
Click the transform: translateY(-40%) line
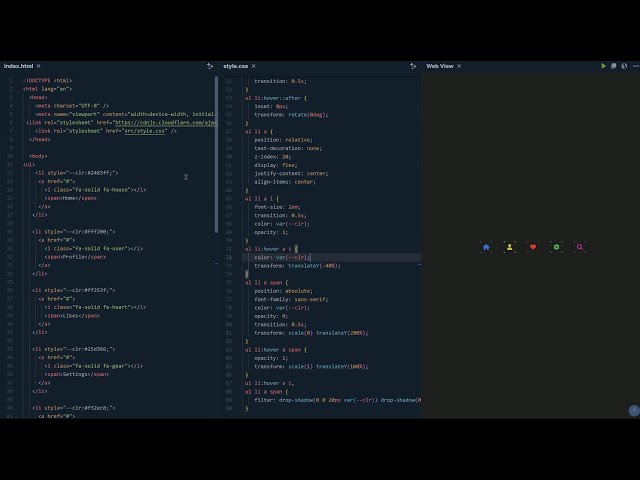(298, 266)
